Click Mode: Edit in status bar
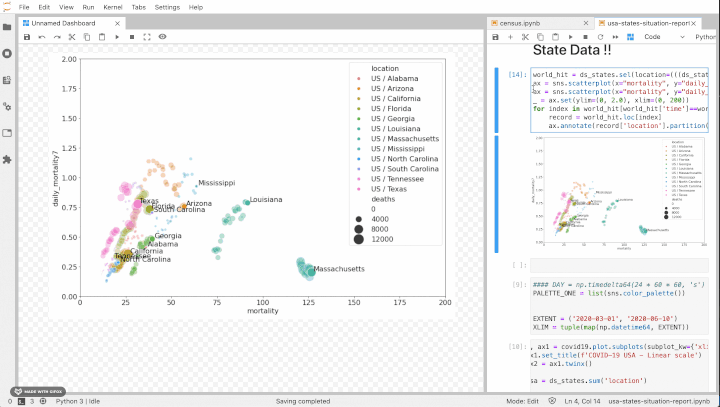Screen dimensions: 720x407 point(522,401)
